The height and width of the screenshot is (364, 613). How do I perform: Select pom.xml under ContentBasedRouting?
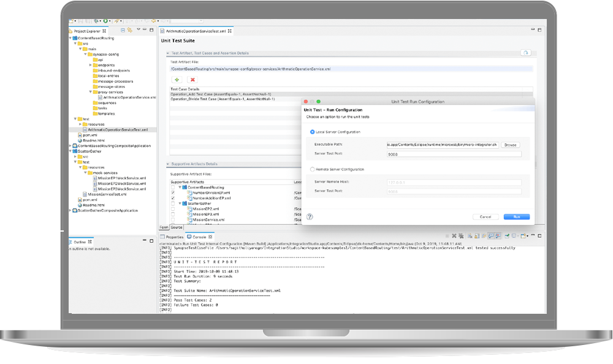tap(90, 135)
